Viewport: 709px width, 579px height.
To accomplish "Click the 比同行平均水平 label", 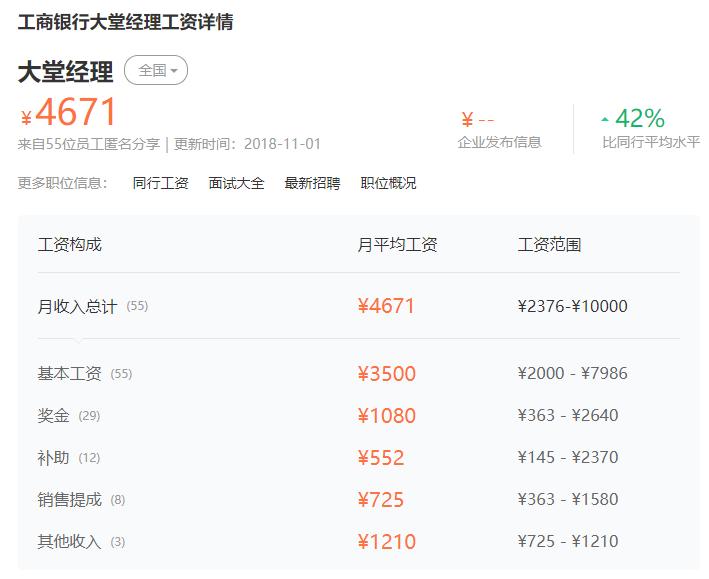I will 651,142.
